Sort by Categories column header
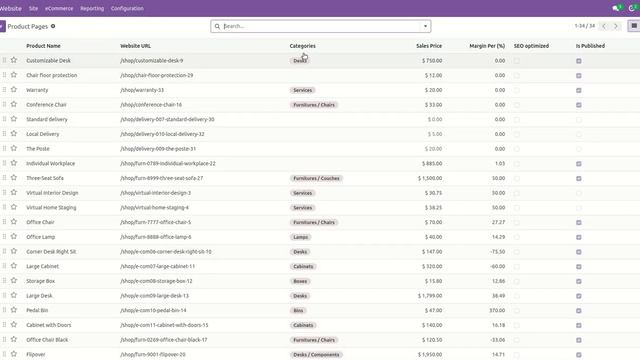The width and height of the screenshot is (640, 360). point(302,46)
